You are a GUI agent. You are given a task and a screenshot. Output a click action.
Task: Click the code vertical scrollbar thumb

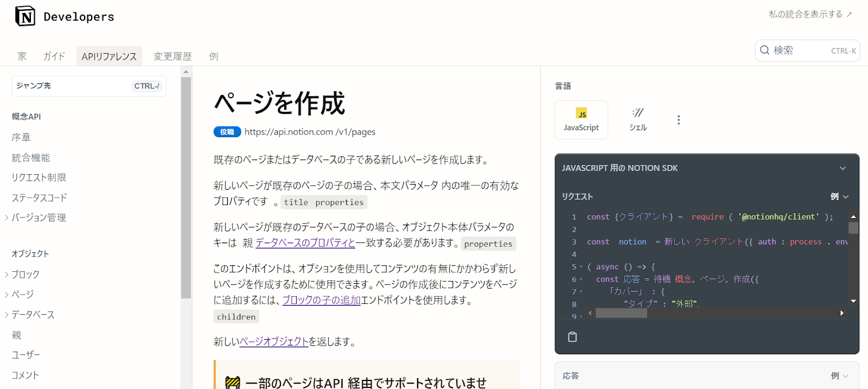(853, 228)
